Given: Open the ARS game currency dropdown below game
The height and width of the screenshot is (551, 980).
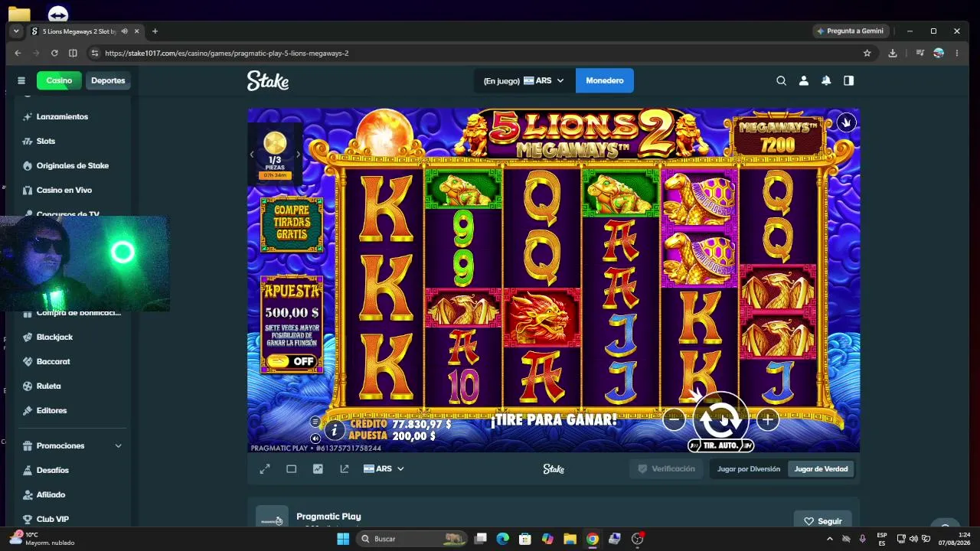Looking at the screenshot, I should pos(384,469).
